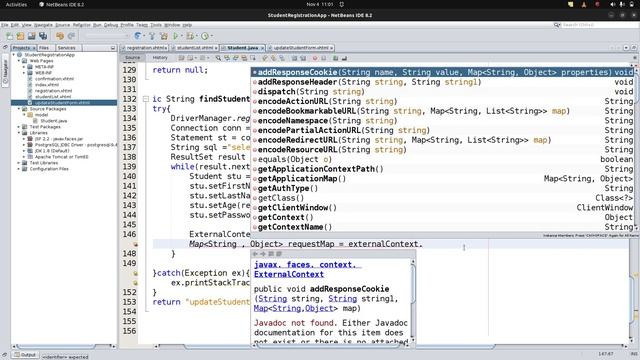Expand the META-INF folder

[24, 67]
